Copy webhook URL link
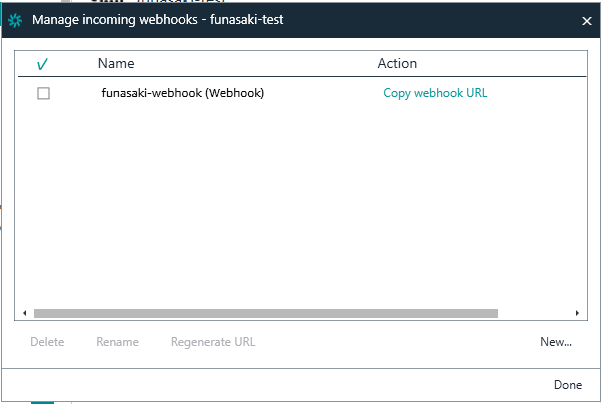This screenshot has width=601, height=404. 435,93
